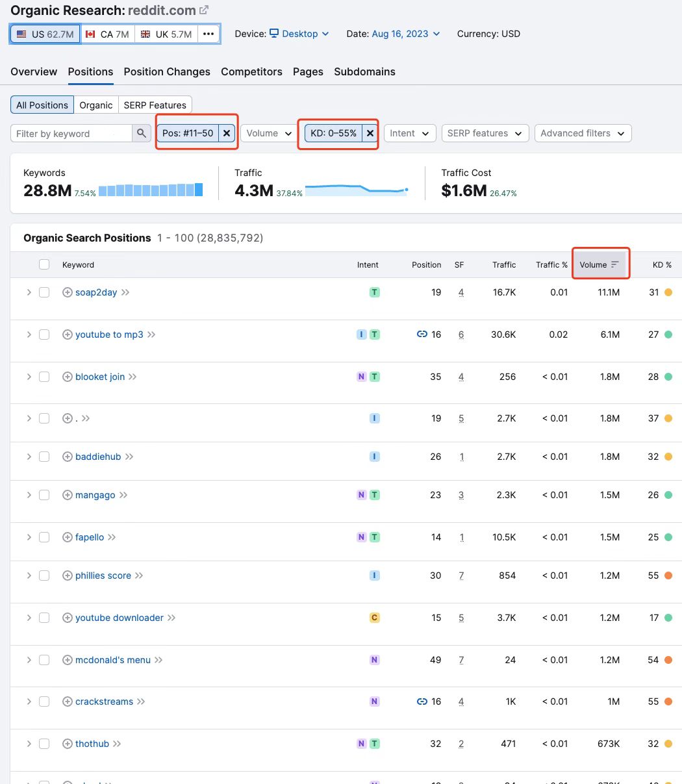Check the youtube to mp3 row checkbox
682x784 pixels.
44,335
